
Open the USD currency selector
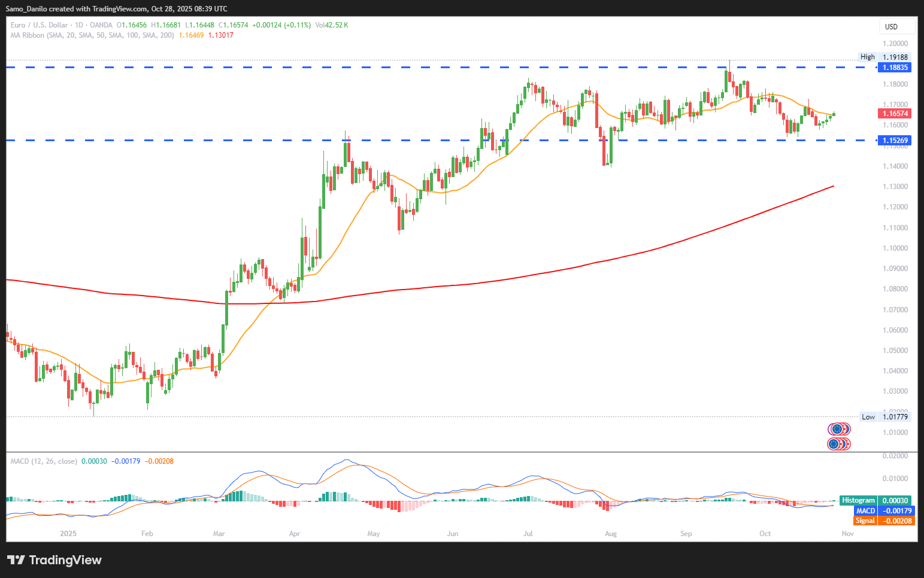(x=896, y=26)
